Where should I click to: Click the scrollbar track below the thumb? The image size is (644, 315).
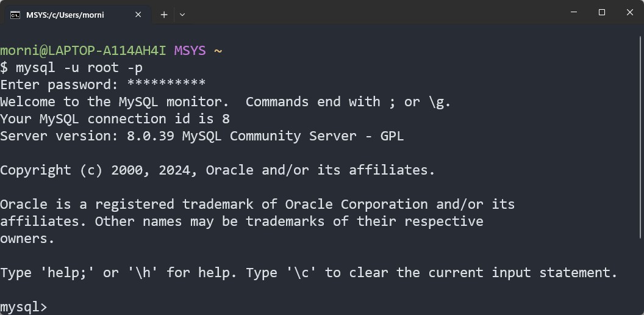tap(640, 275)
